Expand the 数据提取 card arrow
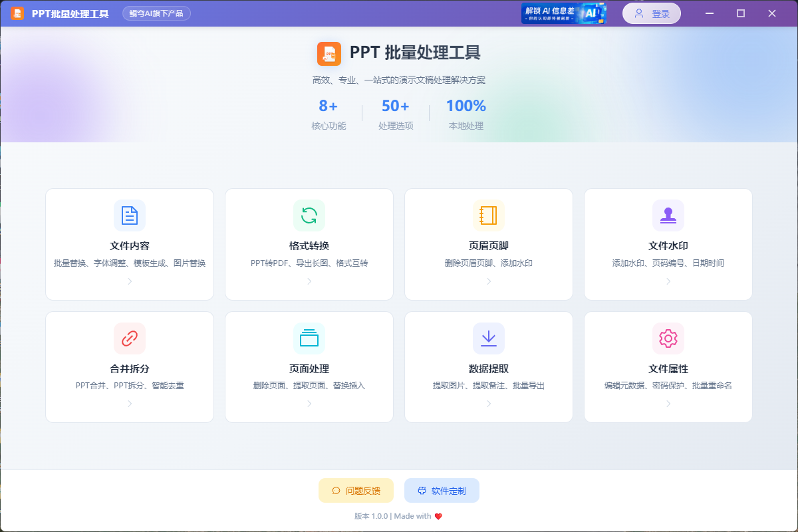798x532 pixels. point(488,404)
